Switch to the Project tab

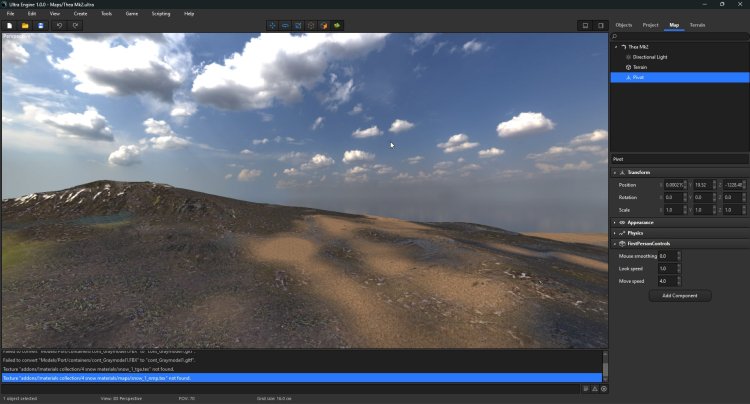[x=650, y=24]
